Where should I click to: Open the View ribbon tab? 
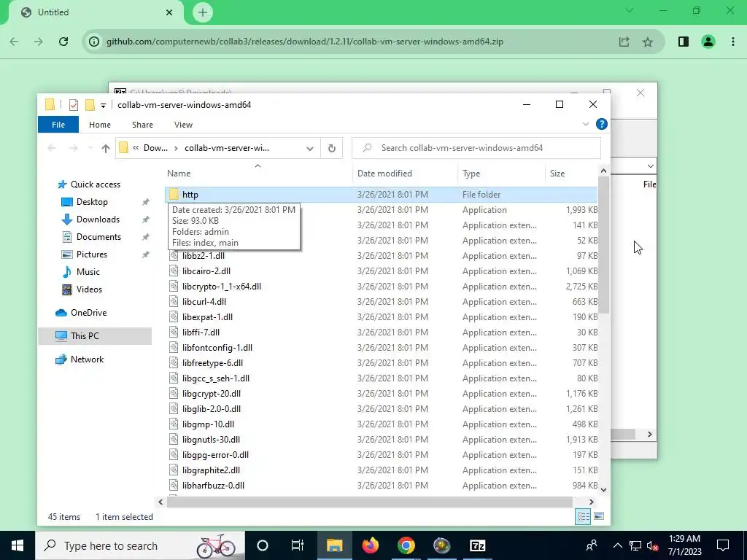click(x=183, y=125)
